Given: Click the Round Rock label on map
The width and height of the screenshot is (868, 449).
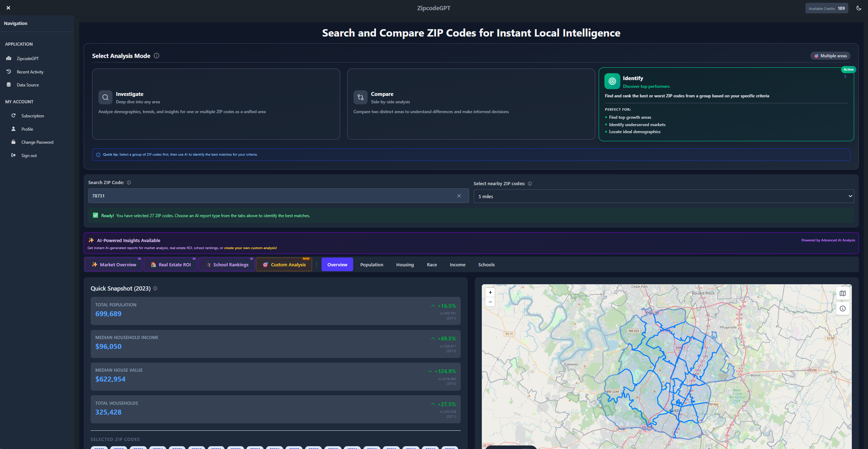Looking at the screenshot, I should pyautogui.click(x=703, y=293).
